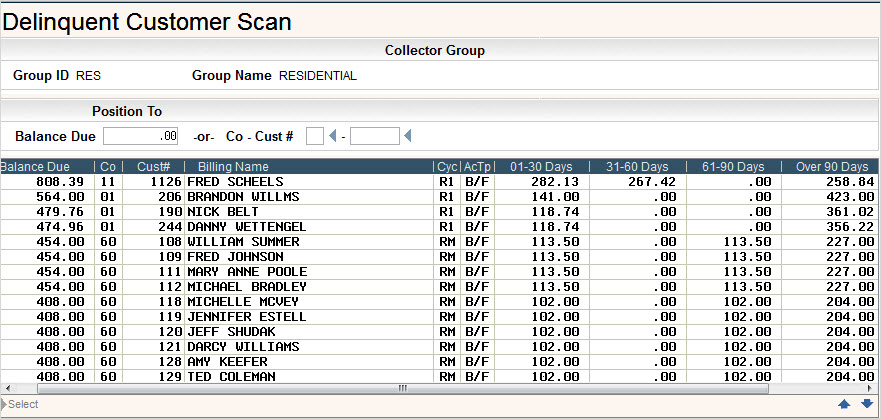Viewport: 881px width, 419px height.
Task: Click the Cyc column header
Action: tap(447, 167)
